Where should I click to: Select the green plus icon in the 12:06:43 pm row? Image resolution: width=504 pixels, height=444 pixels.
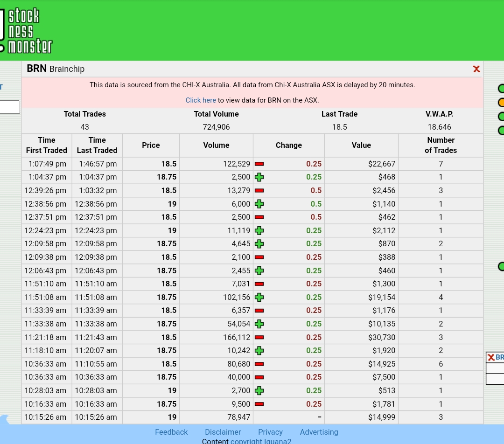point(259,271)
